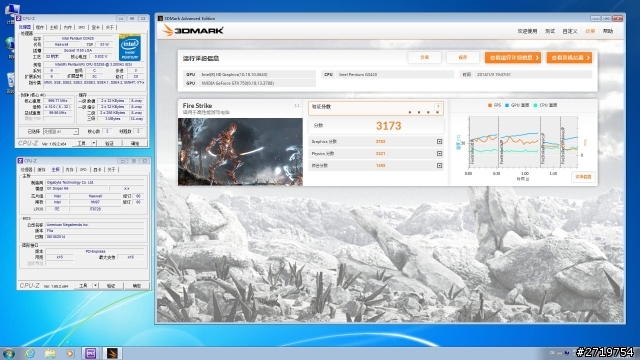Launch Windows Media Player from taskbar

coord(70,353)
